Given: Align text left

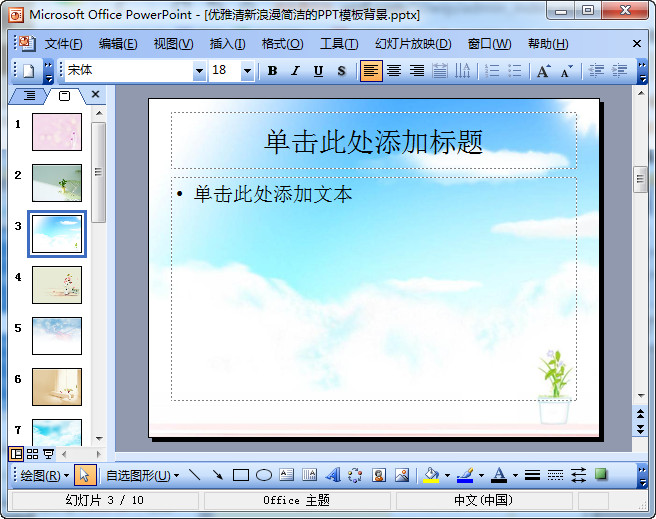Looking at the screenshot, I should click(371, 71).
